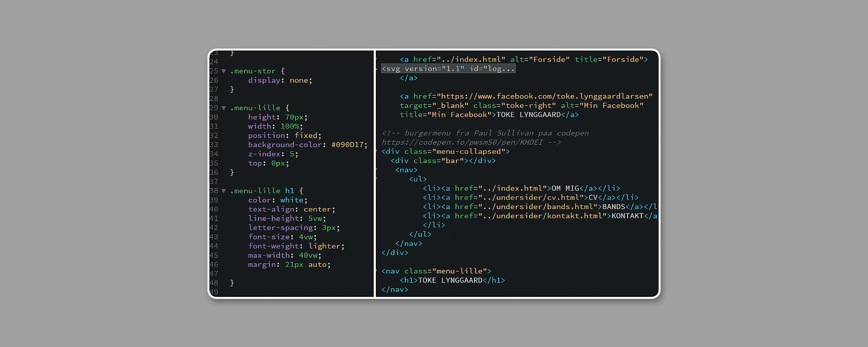Expand the collapsed svg version tag

pos(448,69)
